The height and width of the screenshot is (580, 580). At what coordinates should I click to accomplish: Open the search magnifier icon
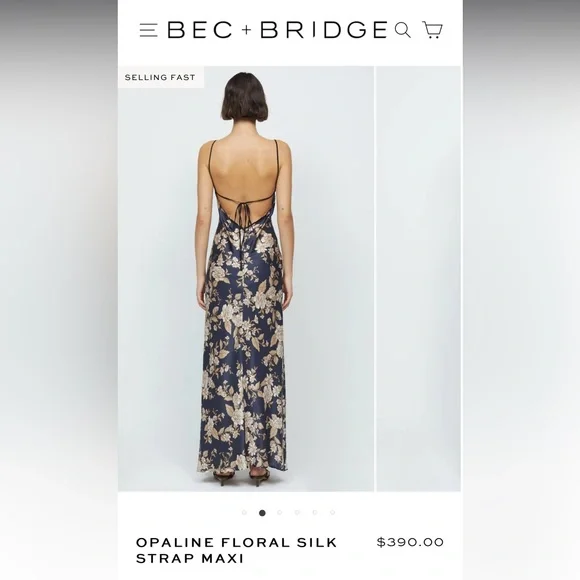point(402,30)
